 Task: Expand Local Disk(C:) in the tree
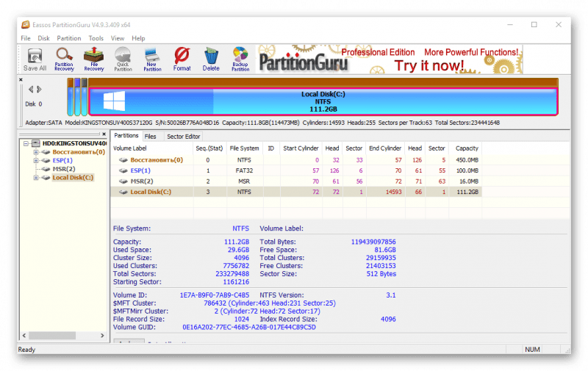click(36, 178)
